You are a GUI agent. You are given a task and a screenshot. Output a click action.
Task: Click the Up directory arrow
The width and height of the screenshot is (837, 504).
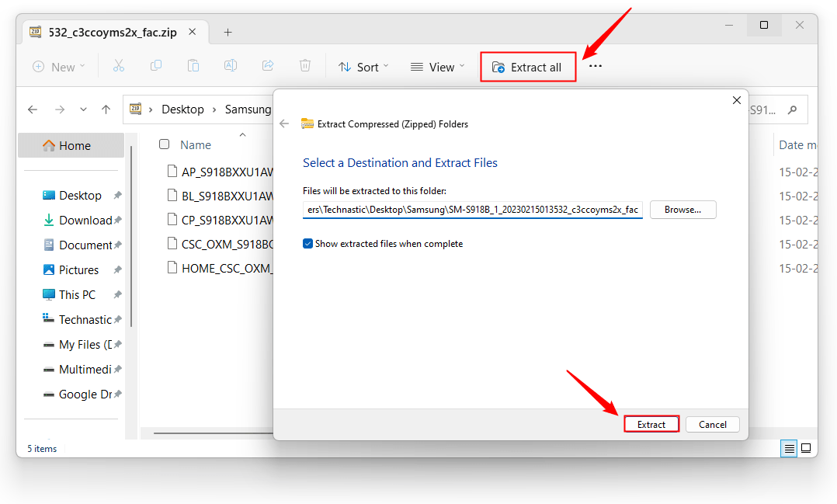(106, 109)
